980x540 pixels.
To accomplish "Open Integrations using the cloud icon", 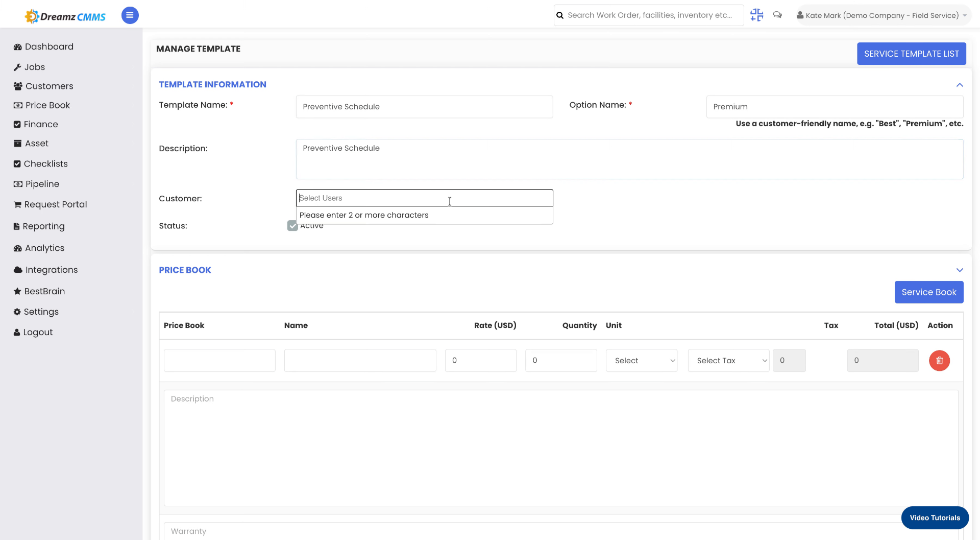I will click(x=18, y=270).
